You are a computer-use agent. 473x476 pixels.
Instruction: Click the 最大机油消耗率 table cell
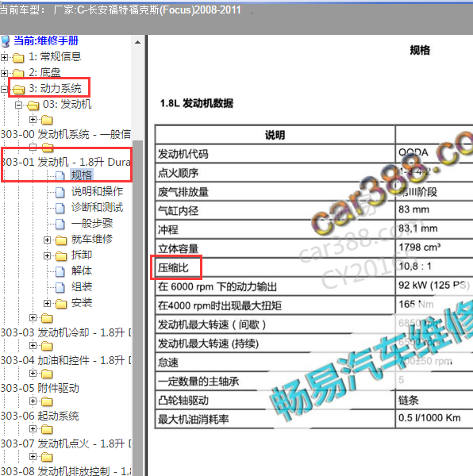coord(275,419)
